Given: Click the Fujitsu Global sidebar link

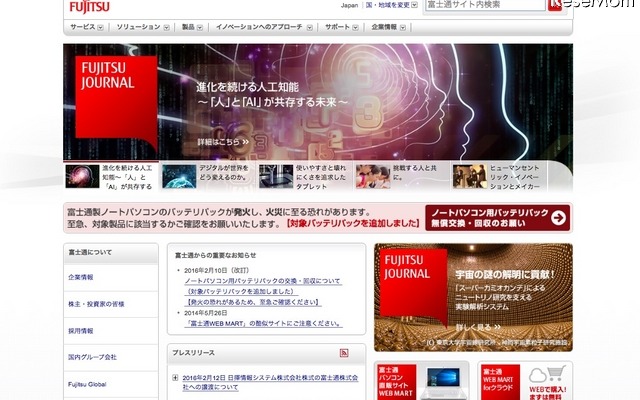Looking at the screenshot, I should [87, 384].
